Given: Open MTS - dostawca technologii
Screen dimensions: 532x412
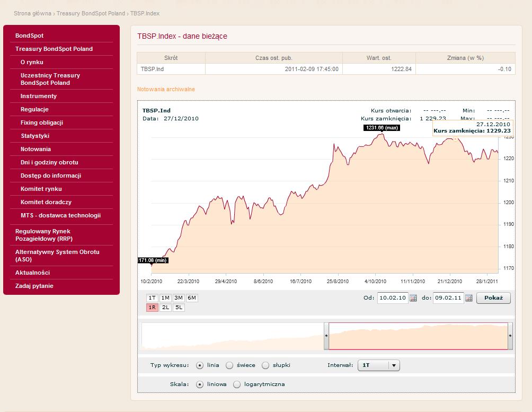Looking at the screenshot, I should [61, 215].
